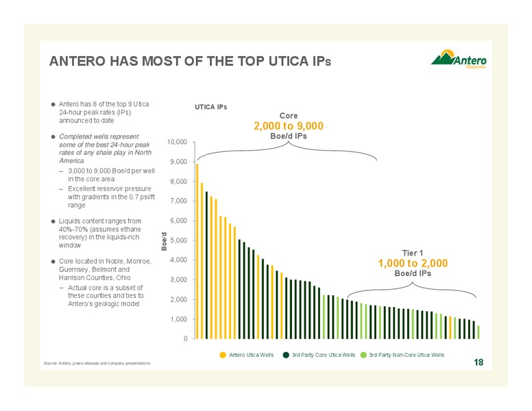Click the "Core" label above the chart
The image size is (532, 411).
[x=289, y=116]
